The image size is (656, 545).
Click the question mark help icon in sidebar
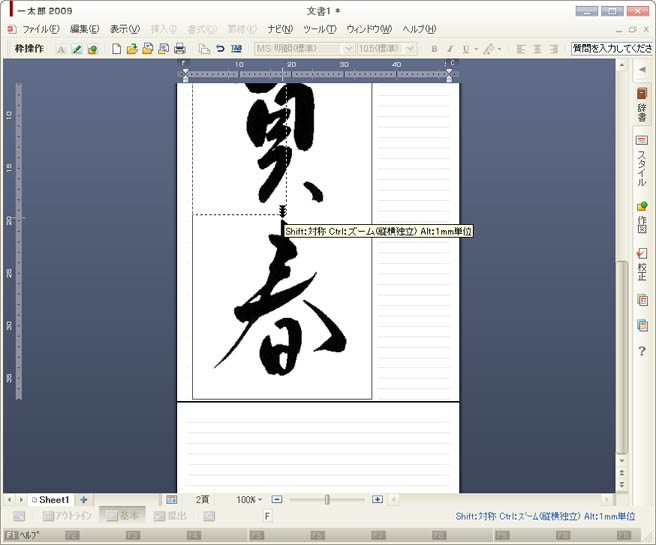click(x=642, y=351)
